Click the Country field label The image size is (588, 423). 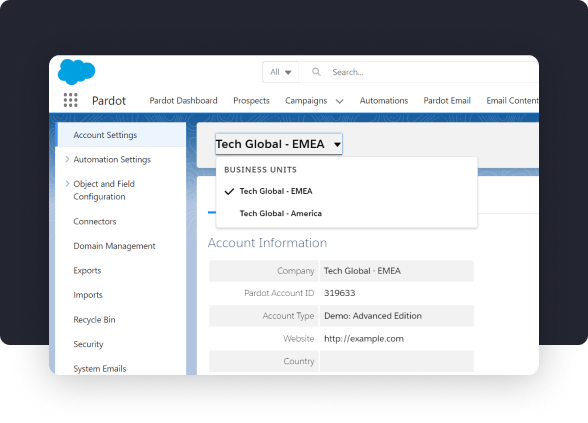298,361
